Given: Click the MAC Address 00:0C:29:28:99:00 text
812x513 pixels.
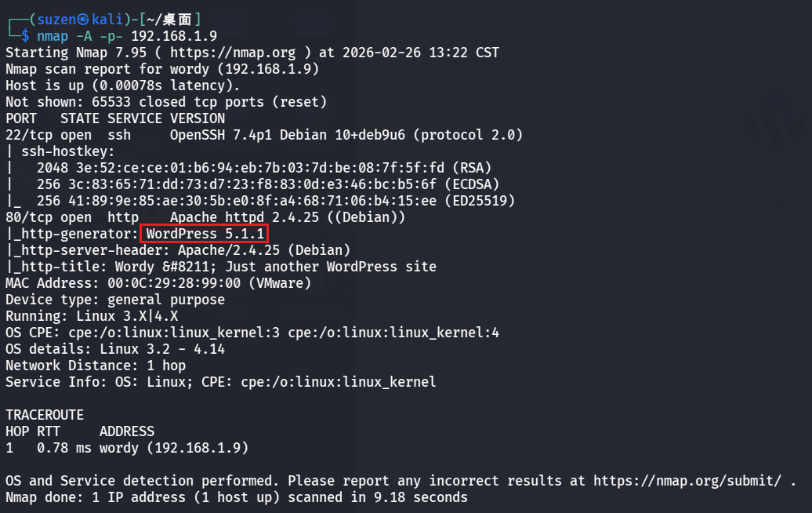Looking at the screenshot, I should [x=158, y=283].
